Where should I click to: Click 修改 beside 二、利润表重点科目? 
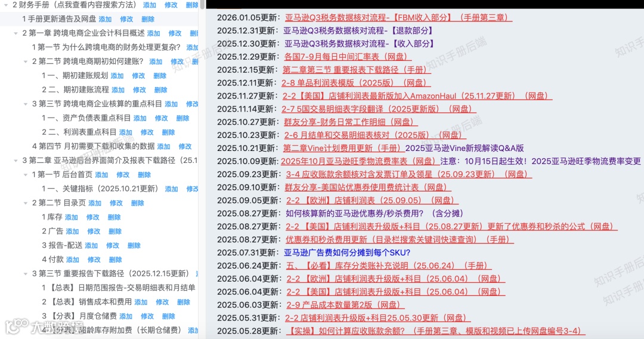coord(147,132)
